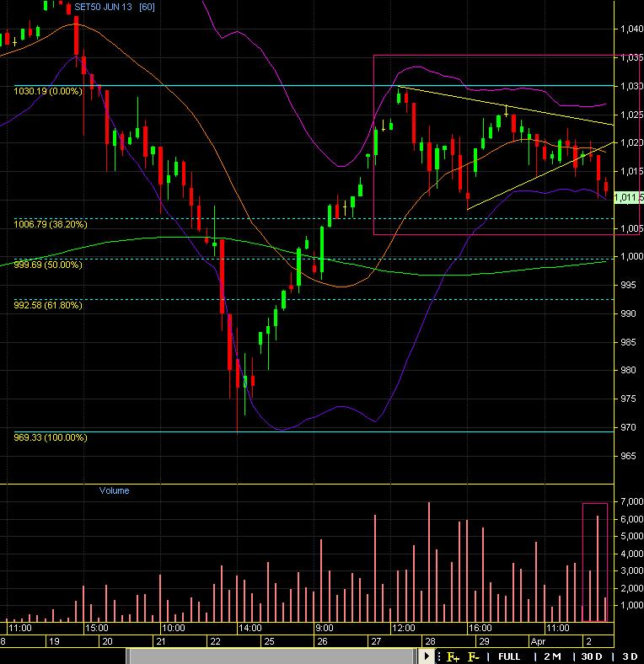Select the 3 D time range
The width and height of the screenshot is (644, 664).
point(630,656)
